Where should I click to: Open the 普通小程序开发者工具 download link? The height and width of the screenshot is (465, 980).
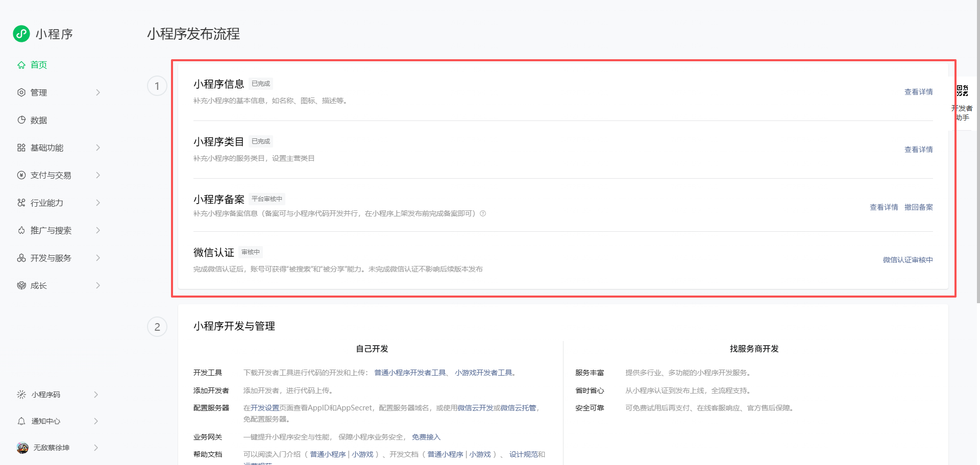(x=410, y=373)
